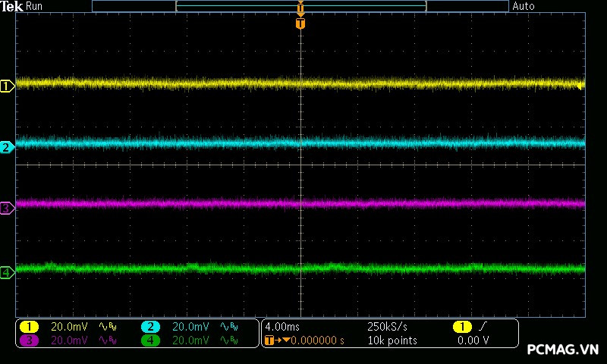Screen dimensions: 607x364
Task: Select the yellow channel 1 badge in readout
Action: click(29, 327)
